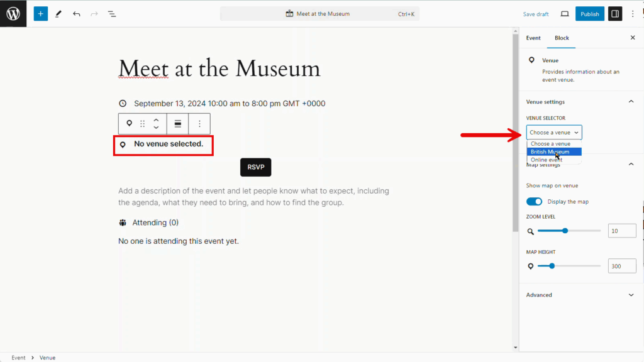Select the pencil Tools icon
Viewport: 644px width, 362px height.
pyautogui.click(x=58, y=13)
